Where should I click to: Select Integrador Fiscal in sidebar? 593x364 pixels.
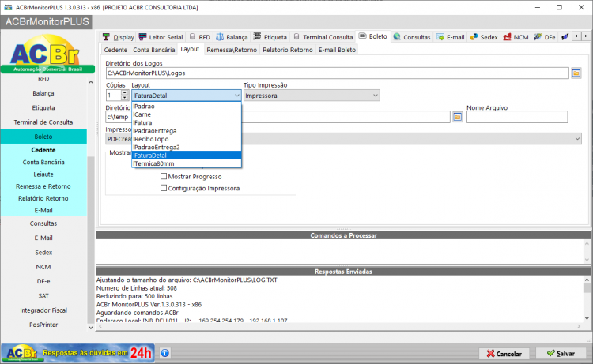pos(43,310)
